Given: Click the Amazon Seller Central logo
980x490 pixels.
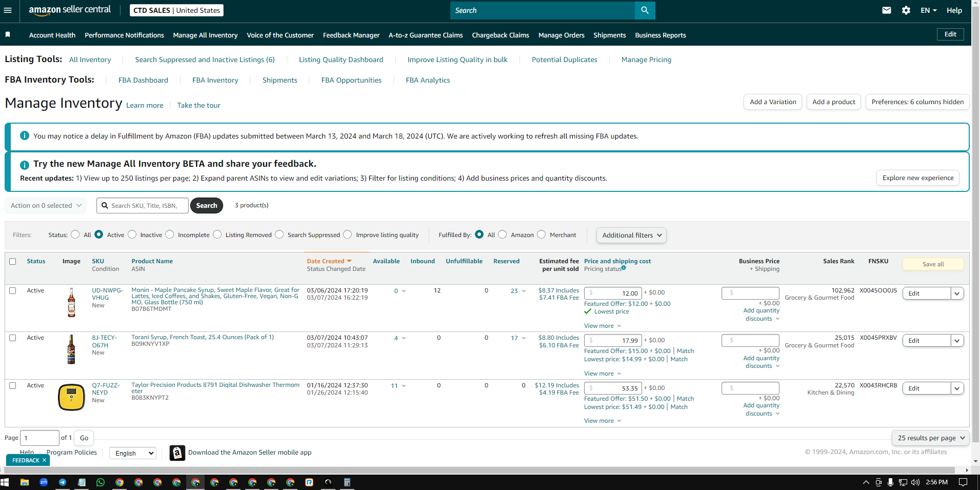Looking at the screenshot, I should coord(70,10).
